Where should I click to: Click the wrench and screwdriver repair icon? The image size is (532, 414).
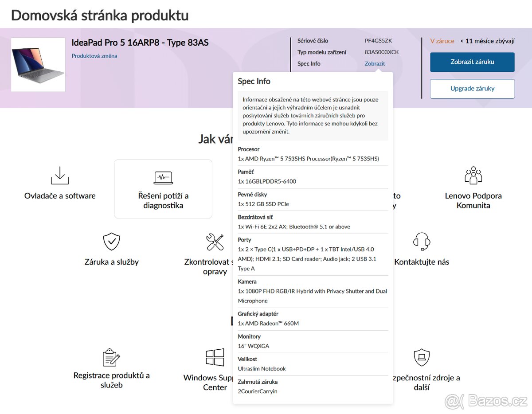click(215, 242)
